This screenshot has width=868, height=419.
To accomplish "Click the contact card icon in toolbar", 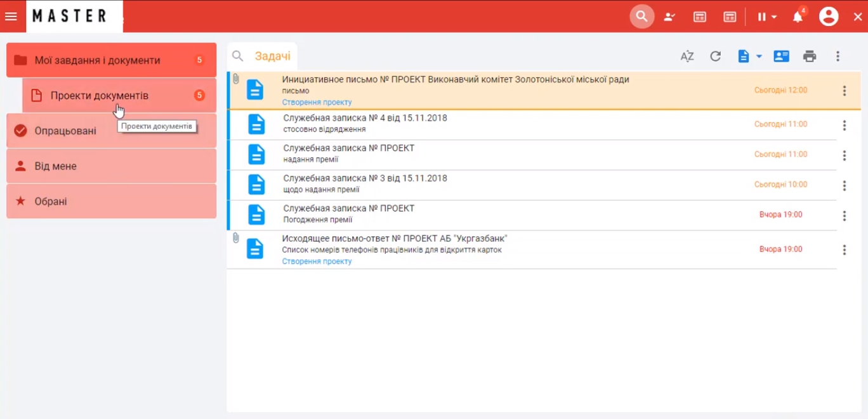I will pyautogui.click(x=782, y=56).
